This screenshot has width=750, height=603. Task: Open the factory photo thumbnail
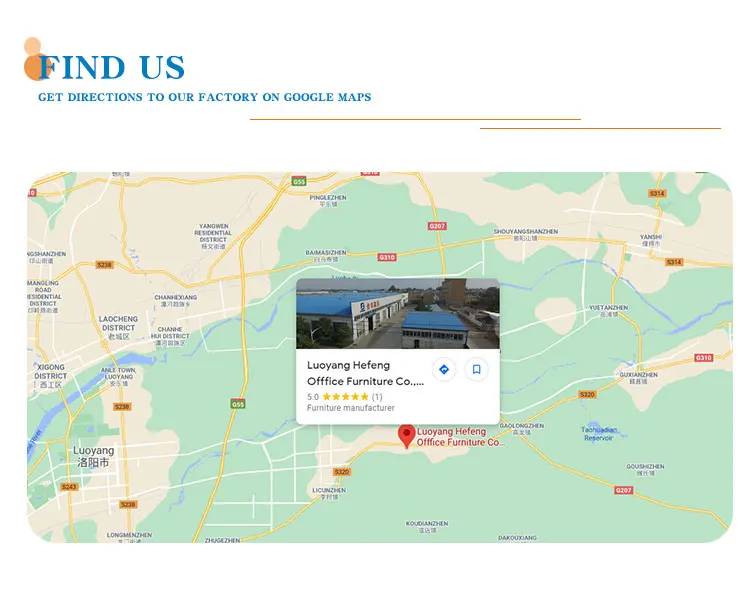pyautogui.click(x=398, y=314)
